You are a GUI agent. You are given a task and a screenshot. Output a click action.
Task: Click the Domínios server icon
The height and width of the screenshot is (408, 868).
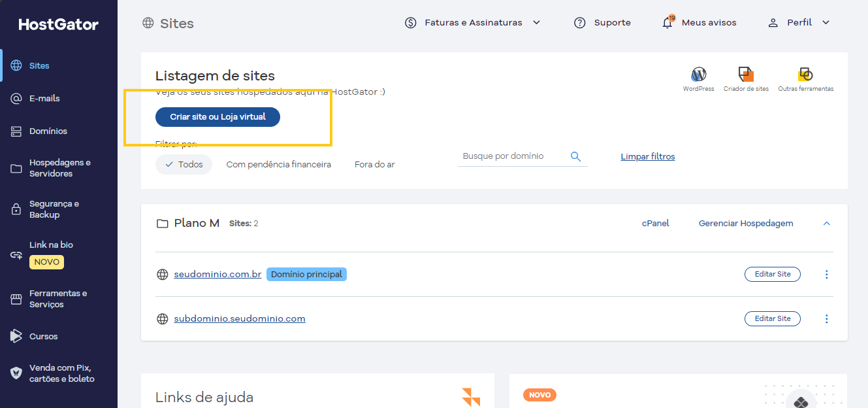16,131
